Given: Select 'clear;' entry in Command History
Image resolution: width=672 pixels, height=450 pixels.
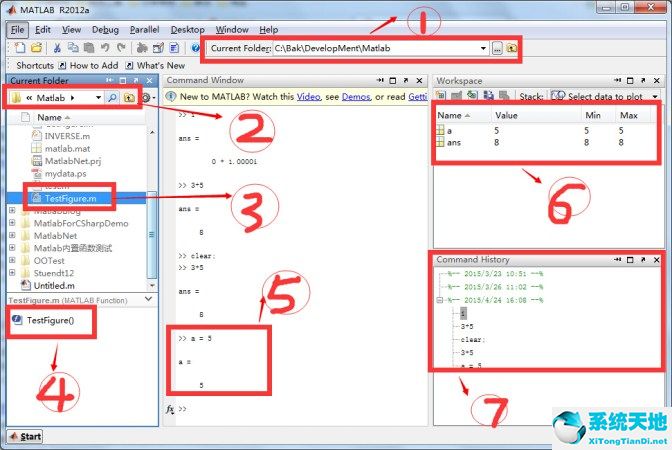Looking at the screenshot, I should (473, 339).
